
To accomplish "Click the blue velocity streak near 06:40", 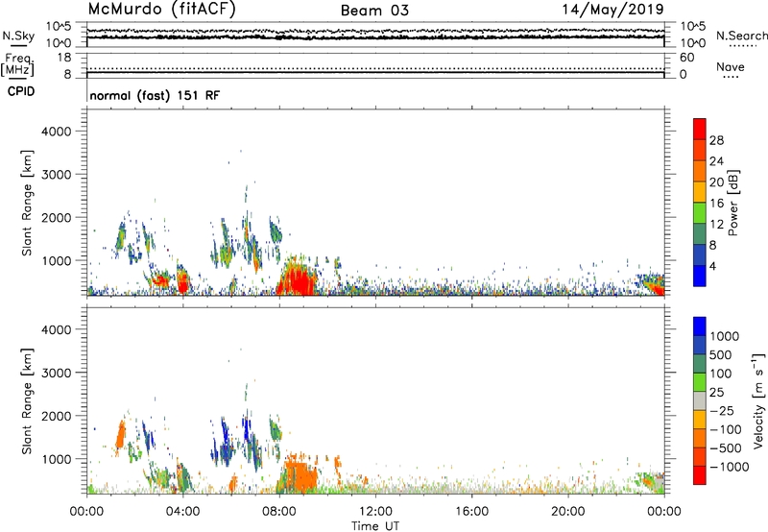I will (x=247, y=428).
